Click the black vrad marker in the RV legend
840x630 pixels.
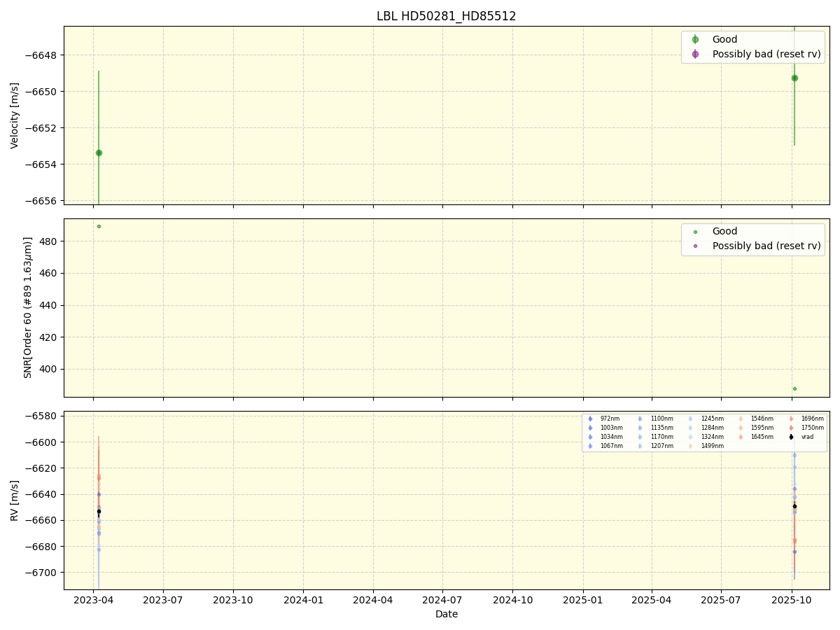[791, 437]
